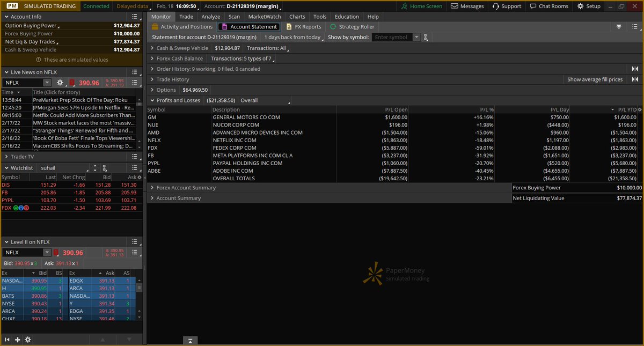Click Show by symbol link icon
644x346 pixels.
point(426,38)
